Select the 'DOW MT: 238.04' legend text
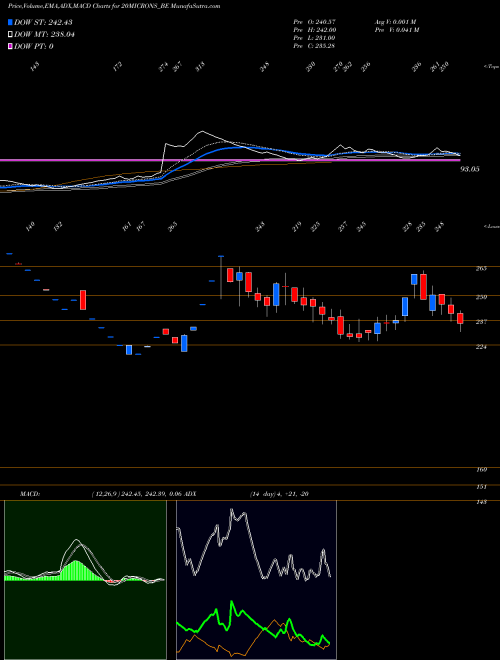This screenshot has width=500, height=660. click(44, 35)
